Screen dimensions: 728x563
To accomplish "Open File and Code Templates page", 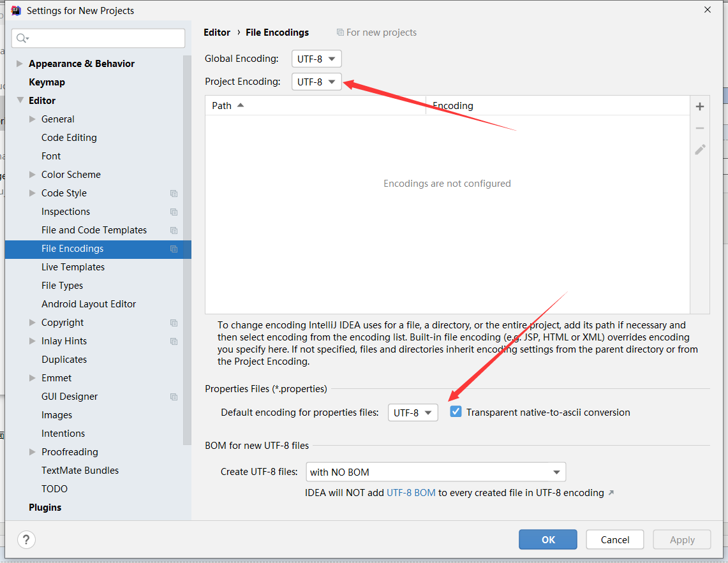I will click(x=94, y=230).
